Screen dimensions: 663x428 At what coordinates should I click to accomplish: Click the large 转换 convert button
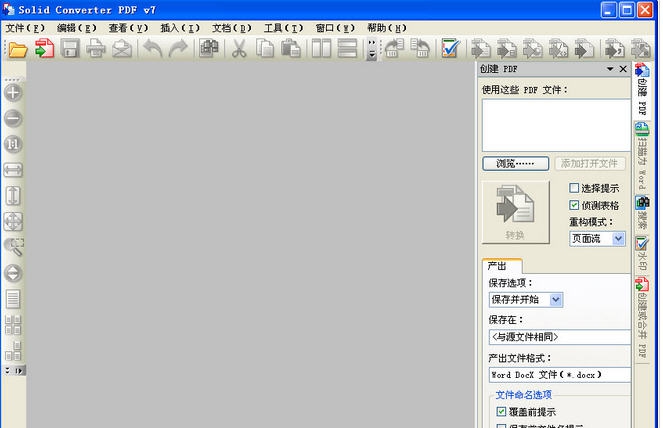pyautogui.click(x=515, y=212)
